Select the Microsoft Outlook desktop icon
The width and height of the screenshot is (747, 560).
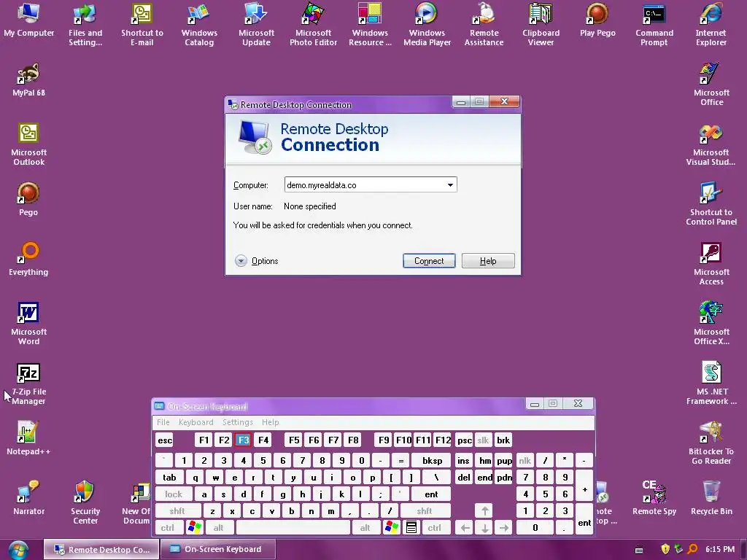click(28, 144)
